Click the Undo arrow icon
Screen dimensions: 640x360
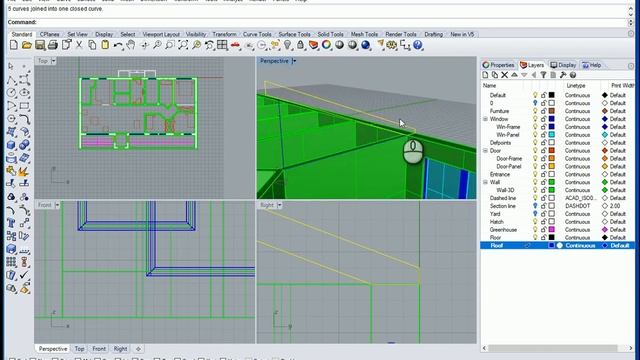tap(118, 45)
